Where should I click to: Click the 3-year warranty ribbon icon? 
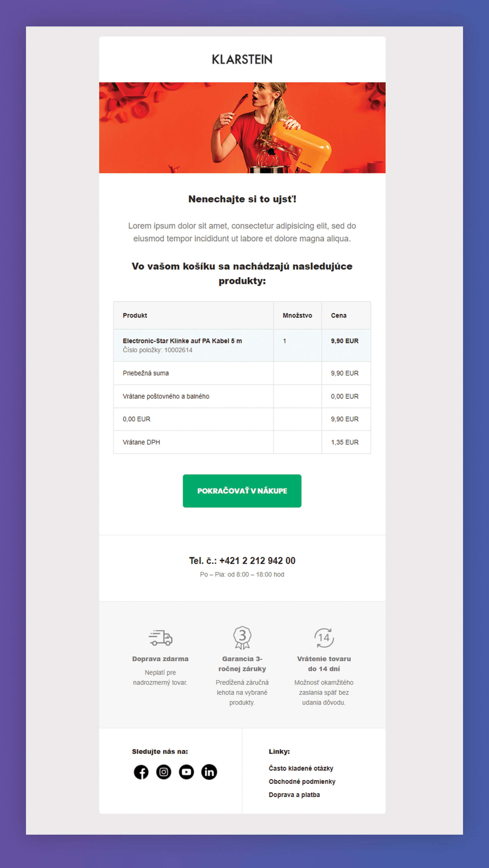click(242, 638)
